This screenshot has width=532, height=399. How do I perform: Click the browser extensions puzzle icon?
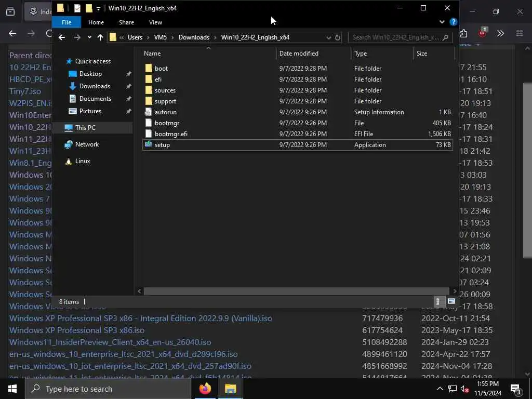464,33
